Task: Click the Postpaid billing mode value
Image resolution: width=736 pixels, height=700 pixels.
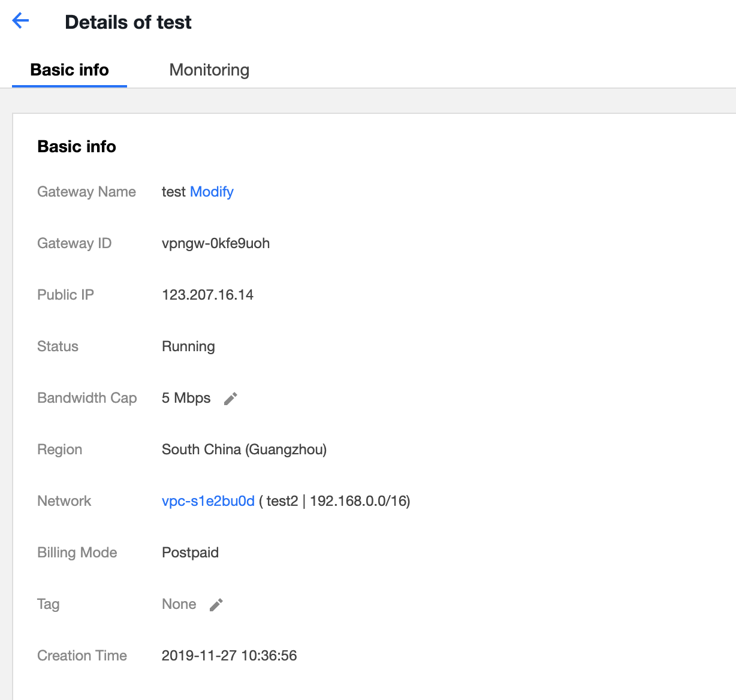Action: (190, 553)
